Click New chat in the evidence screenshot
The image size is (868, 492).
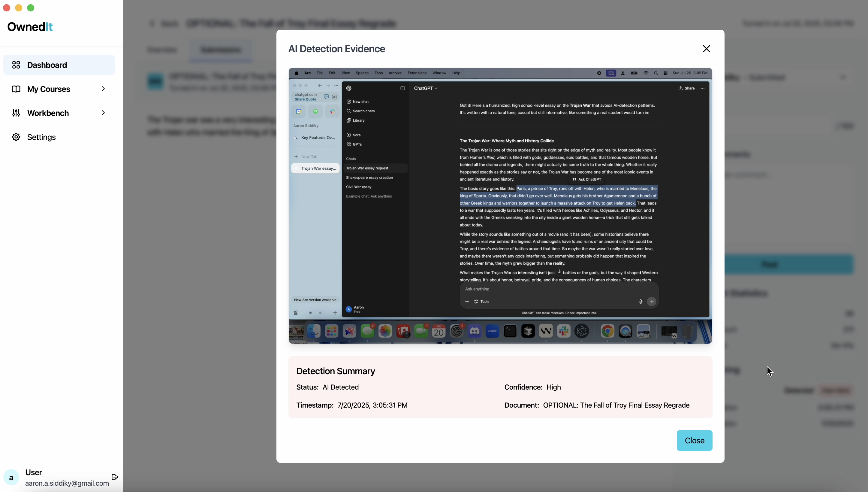coord(357,102)
